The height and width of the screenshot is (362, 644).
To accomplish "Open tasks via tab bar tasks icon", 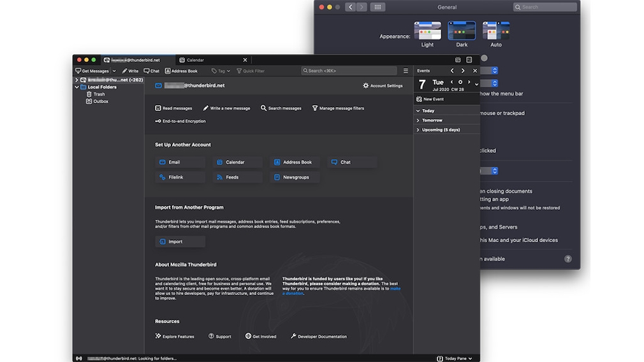I will (469, 60).
